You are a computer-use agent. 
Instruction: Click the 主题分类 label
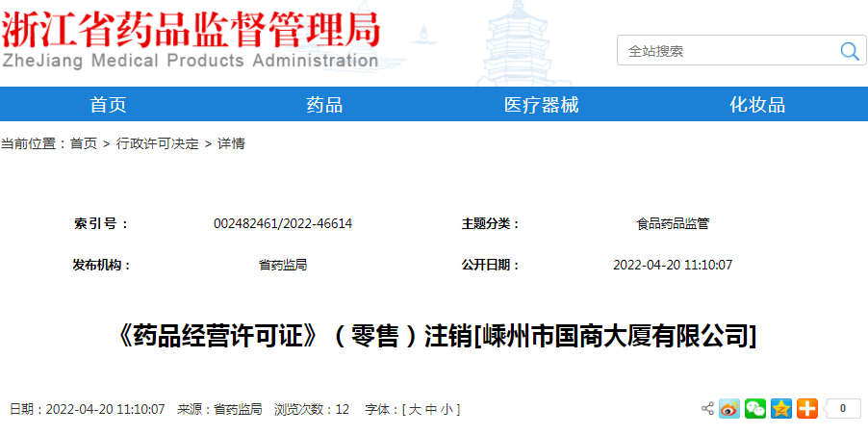coord(491,224)
